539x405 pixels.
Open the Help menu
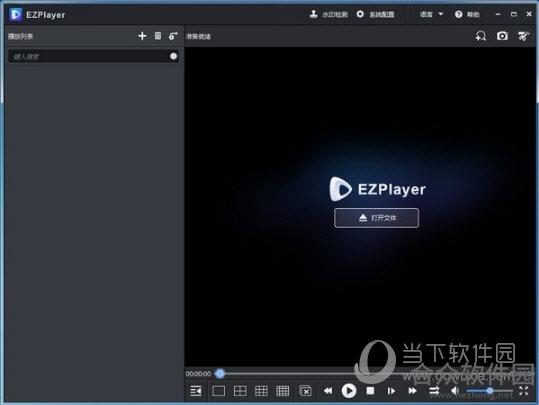(467, 14)
